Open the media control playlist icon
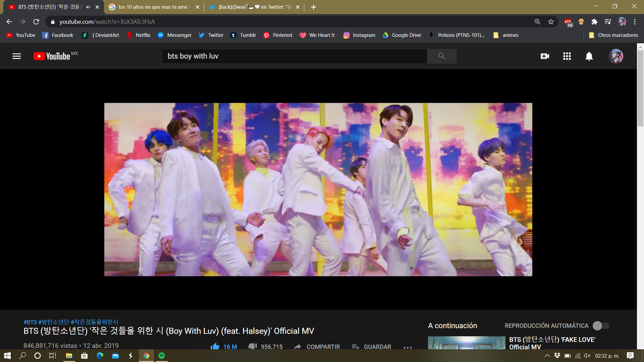 pos(608,21)
